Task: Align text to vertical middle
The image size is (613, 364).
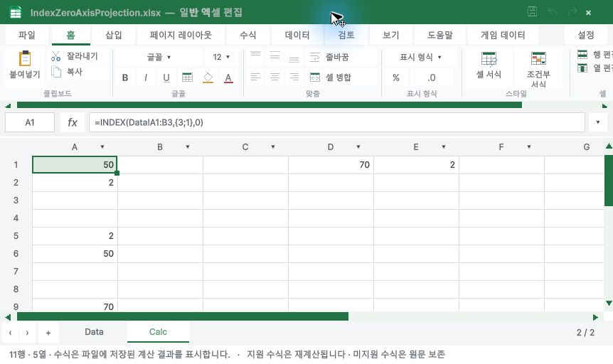Action: click(x=274, y=57)
